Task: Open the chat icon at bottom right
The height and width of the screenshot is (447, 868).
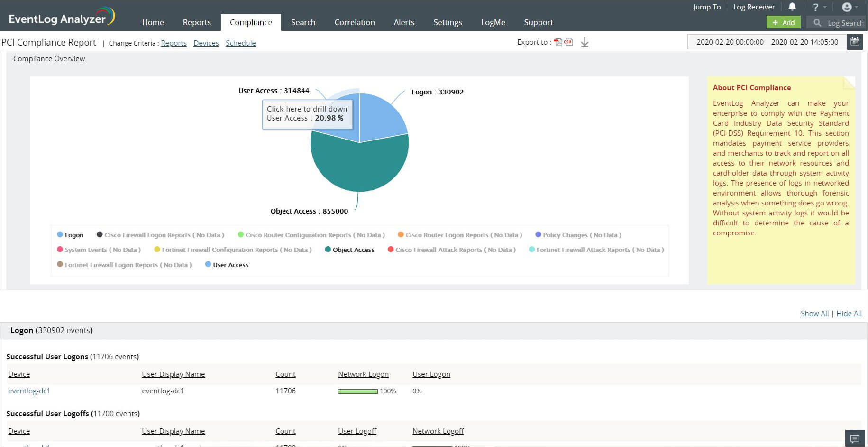Action: coord(855,438)
